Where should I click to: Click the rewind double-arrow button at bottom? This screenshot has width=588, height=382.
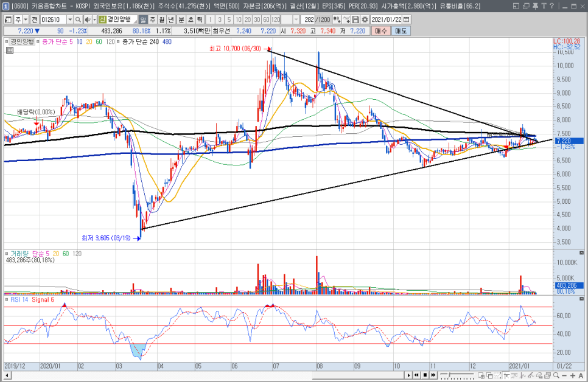(416, 375)
